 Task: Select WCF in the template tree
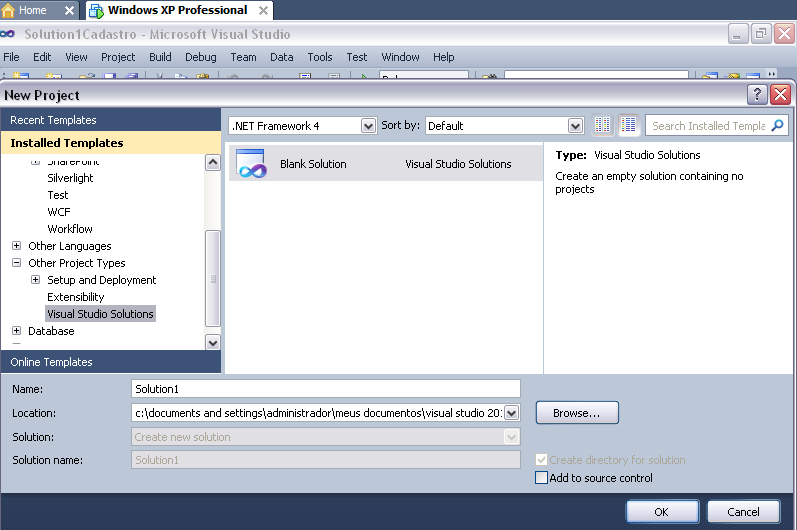click(58, 212)
